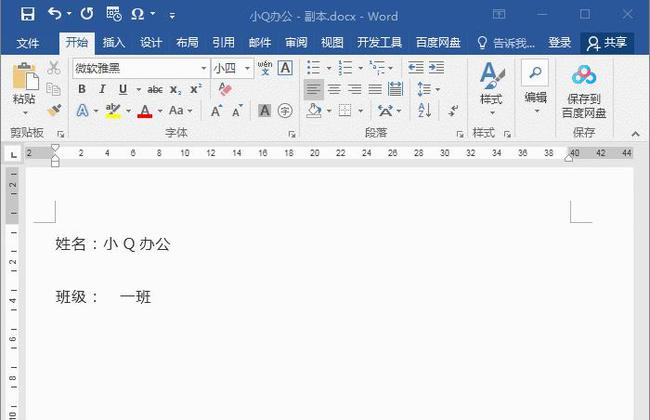The width and height of the screenshot is (650, 420).
Task: Click the Tell me search box
Action: [506, 43]
